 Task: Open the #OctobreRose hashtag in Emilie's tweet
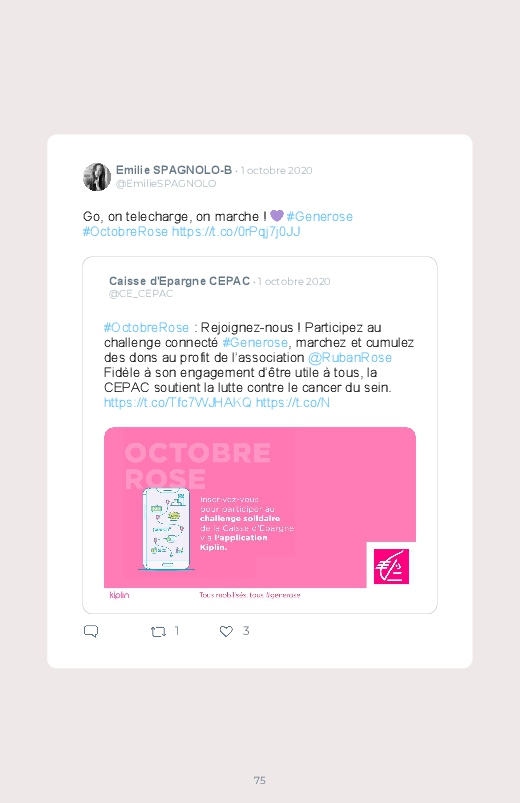tap(126, 231)
